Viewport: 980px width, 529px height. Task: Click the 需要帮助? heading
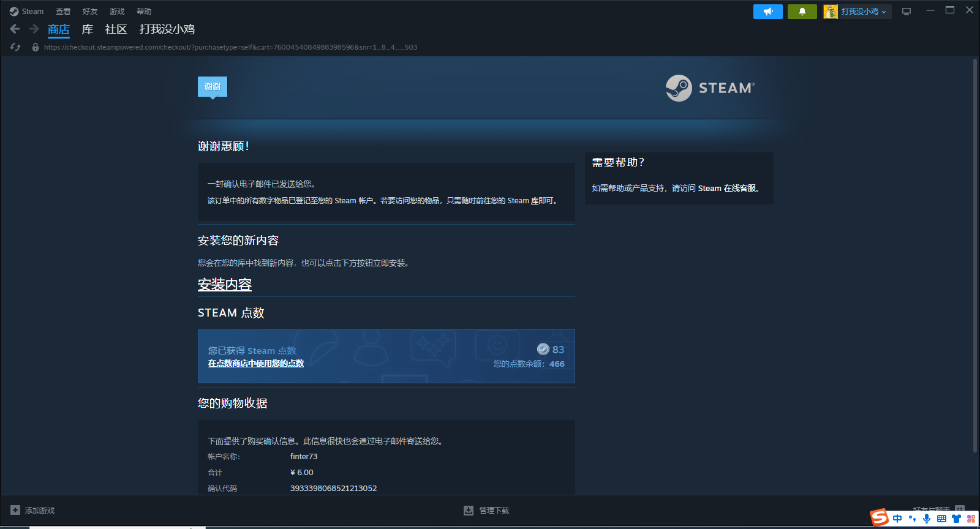click(618, 162)
